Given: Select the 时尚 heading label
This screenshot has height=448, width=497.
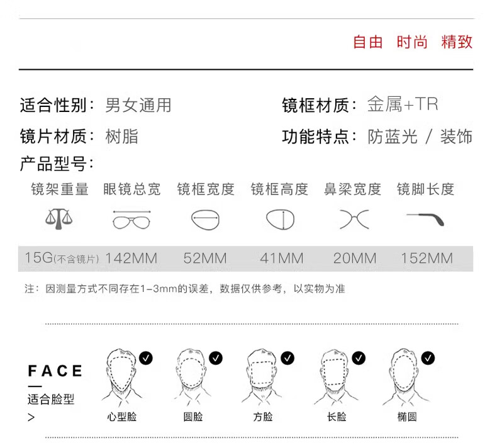Looking at the screenshot, I should [412, 42].
